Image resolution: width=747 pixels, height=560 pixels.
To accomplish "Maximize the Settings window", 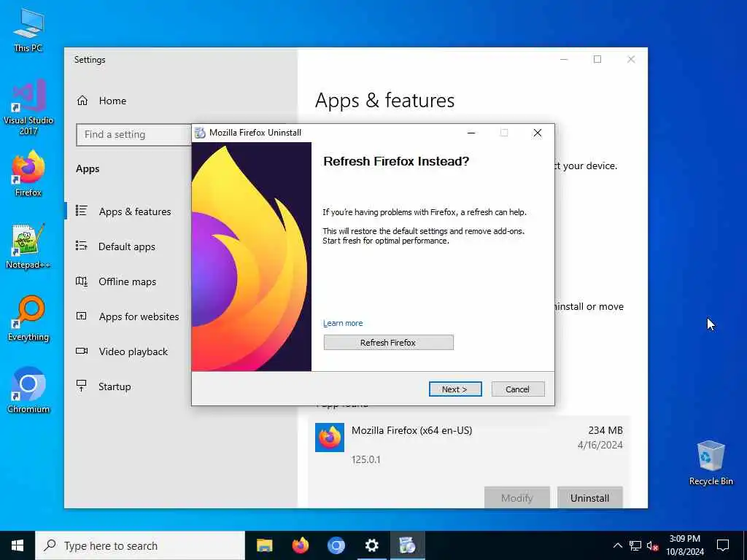I will tap(597, 59).
